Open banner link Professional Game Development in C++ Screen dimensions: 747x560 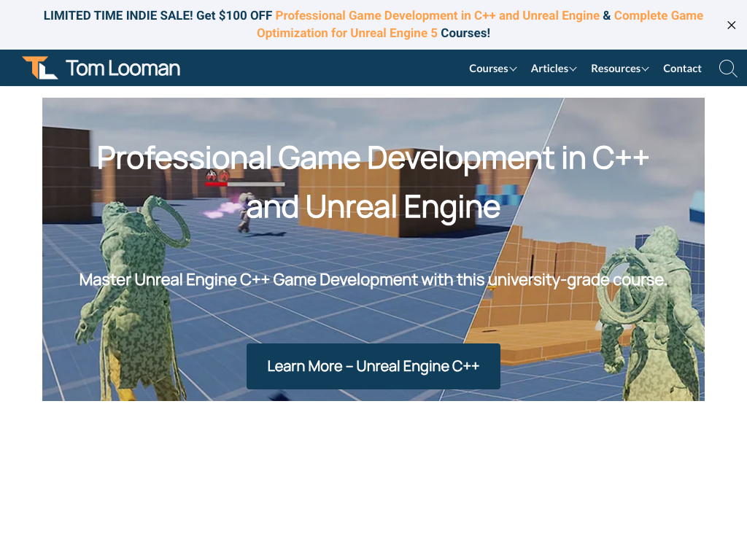tap(437, 15)
